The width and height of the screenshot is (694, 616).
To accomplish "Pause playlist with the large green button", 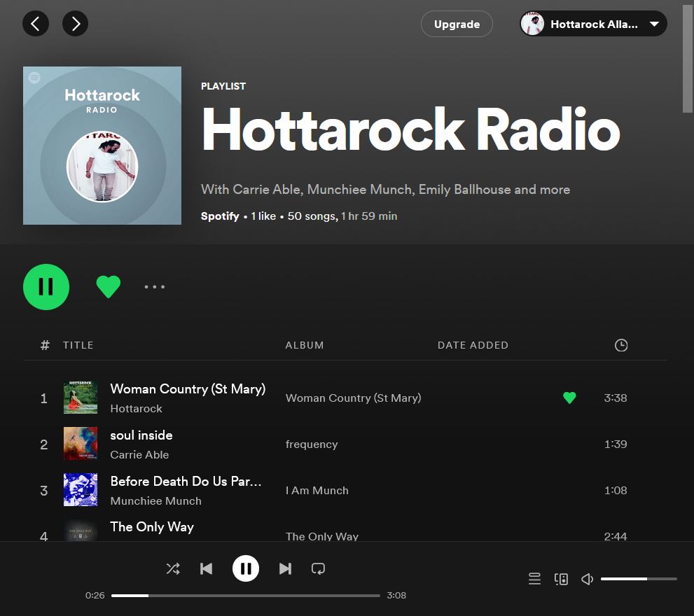I will (x=46, y=287).
